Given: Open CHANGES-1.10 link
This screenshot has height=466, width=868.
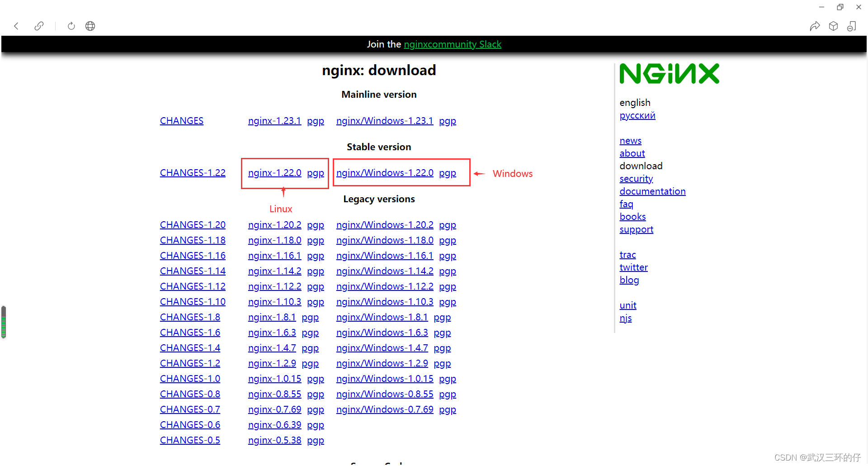Looking at the screenshot, I should [193, 302].
